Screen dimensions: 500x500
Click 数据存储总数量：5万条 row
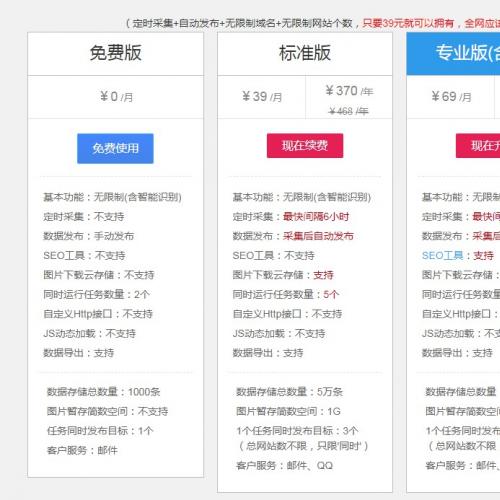click(289, 392)
